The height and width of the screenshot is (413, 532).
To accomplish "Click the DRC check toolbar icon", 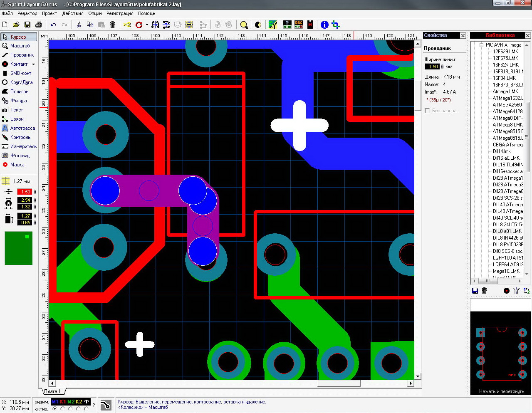I will pyautogui.click(x=299, y=25).
